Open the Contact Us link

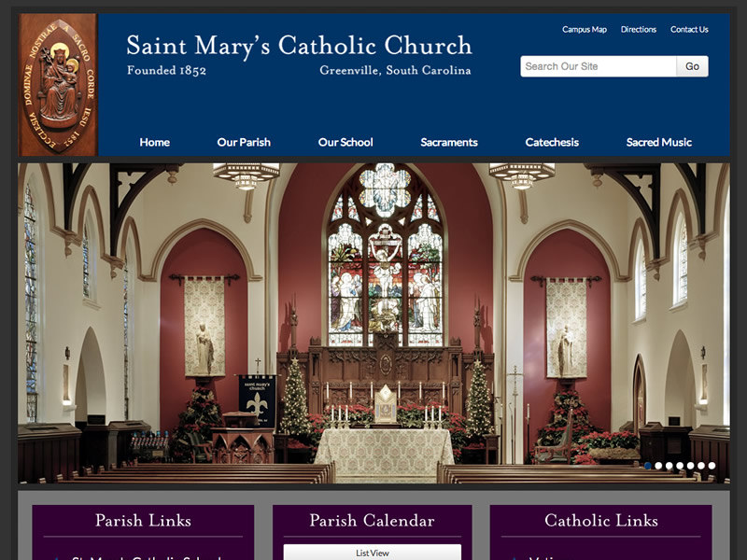click(x=689, y=30)
